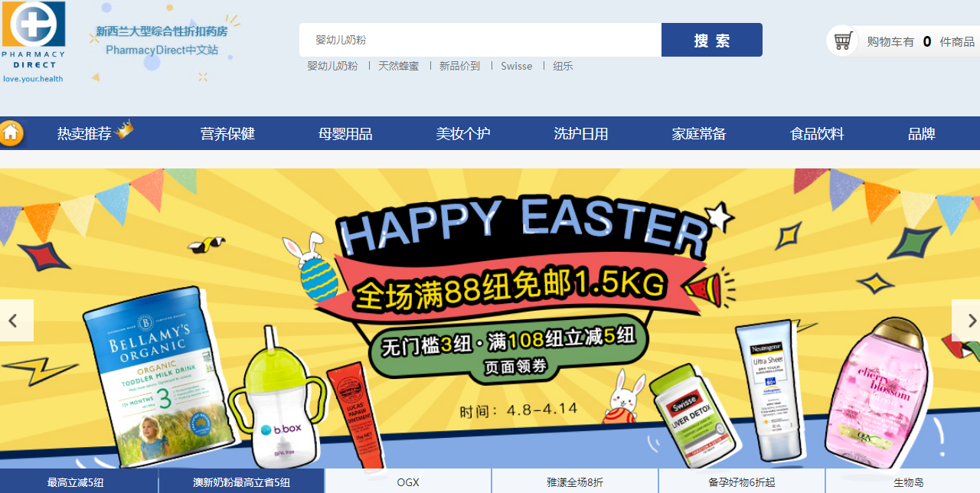Expand the 家庭常备 category
Screen dimensions: 980x493
[699, 134]
